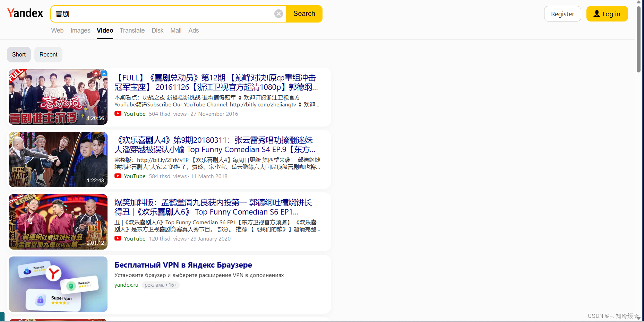The width and height of the screenshot is (644, 322).
Task: Open the Register button
Action: 563,14
